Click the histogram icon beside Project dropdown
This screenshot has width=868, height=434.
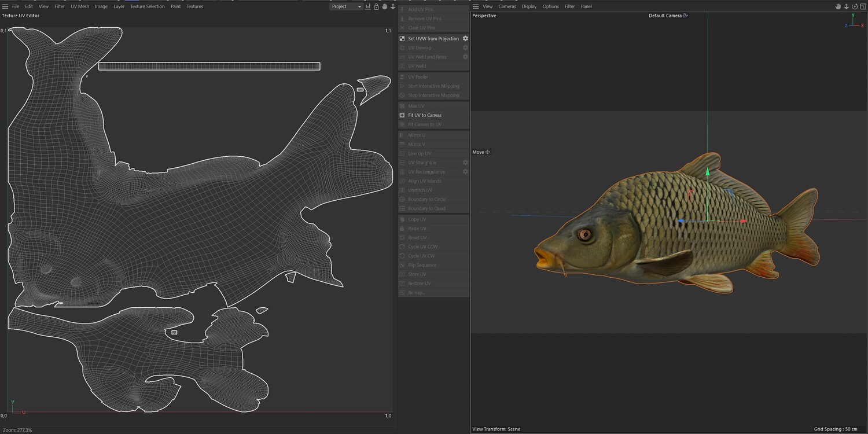click(368, 6)
